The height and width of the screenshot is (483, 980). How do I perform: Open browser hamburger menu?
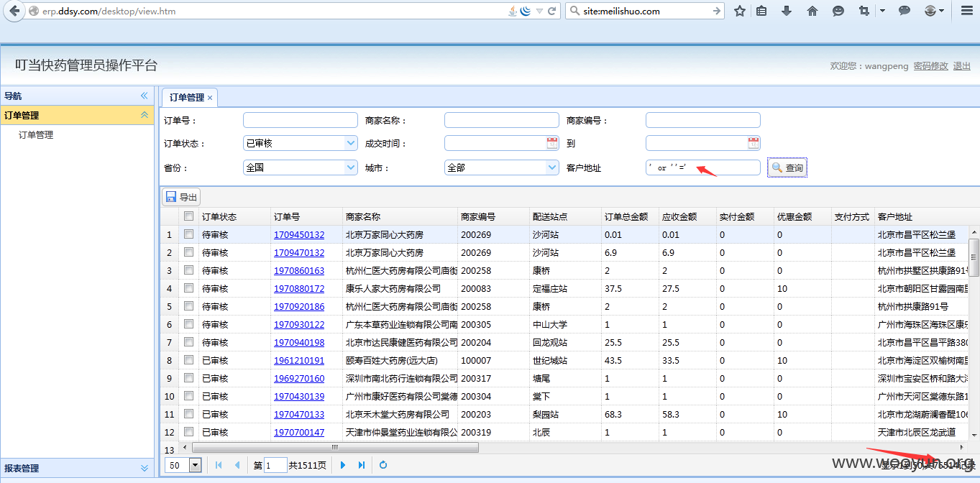967,11
